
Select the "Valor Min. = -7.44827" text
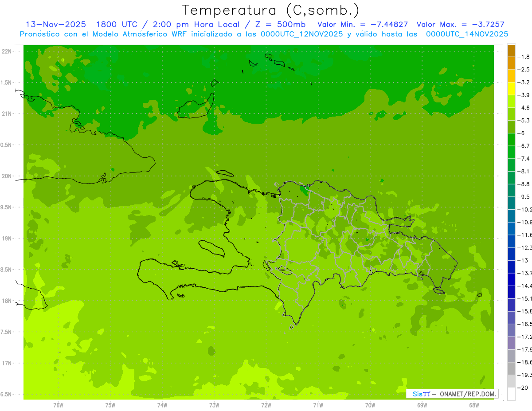coord(363,24)
